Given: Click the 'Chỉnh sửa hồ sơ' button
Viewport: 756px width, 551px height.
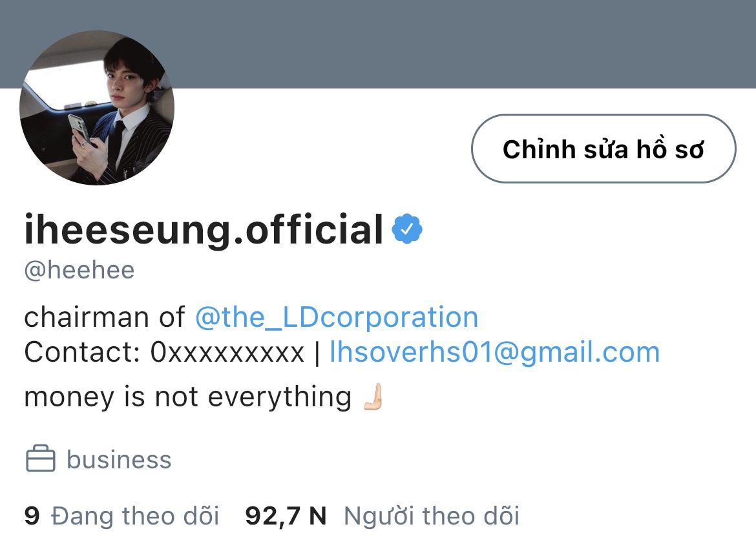Looking at the screenshot, I should (604, 149).
